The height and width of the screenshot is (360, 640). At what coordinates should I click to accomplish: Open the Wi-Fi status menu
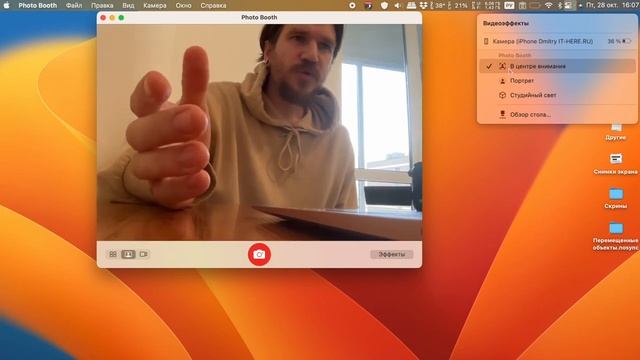549,5
